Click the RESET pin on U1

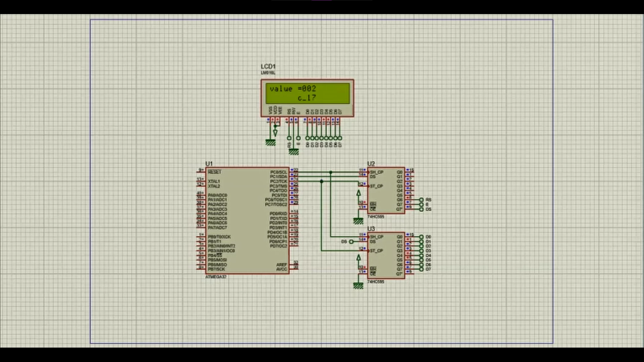click(215, 172)
